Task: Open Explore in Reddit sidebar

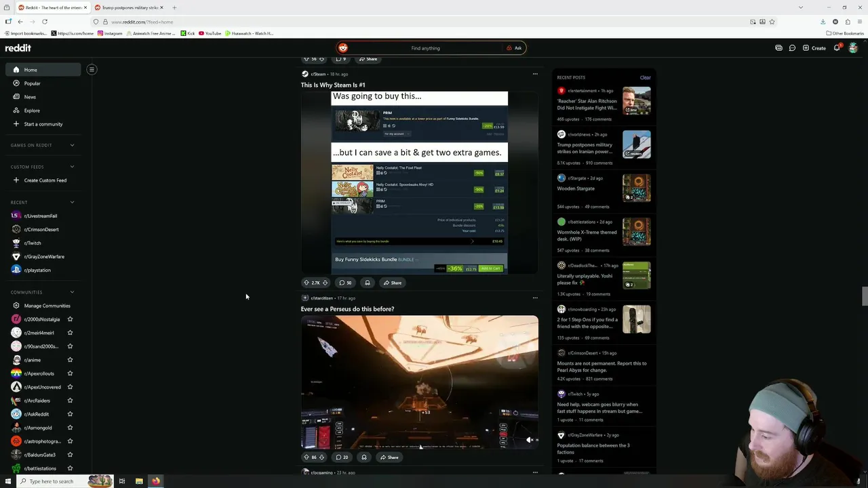Action: point(43,110)
